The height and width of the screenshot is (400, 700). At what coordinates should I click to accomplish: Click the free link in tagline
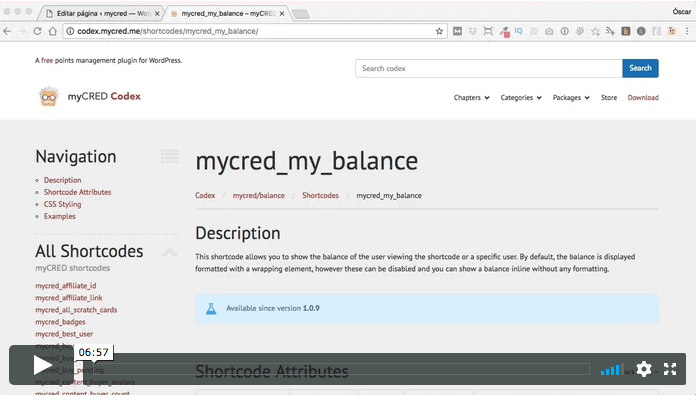tap(47, 60)
